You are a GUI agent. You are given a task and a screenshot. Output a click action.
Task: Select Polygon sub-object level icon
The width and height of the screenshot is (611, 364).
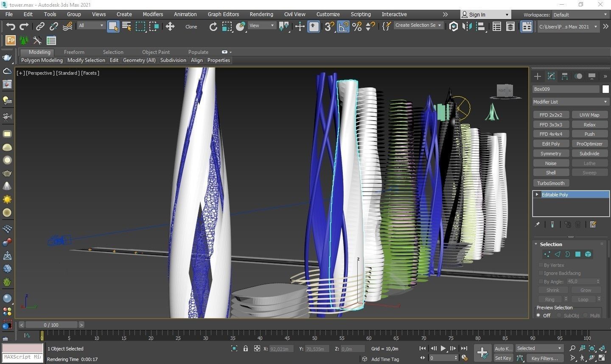coord(577,254)
